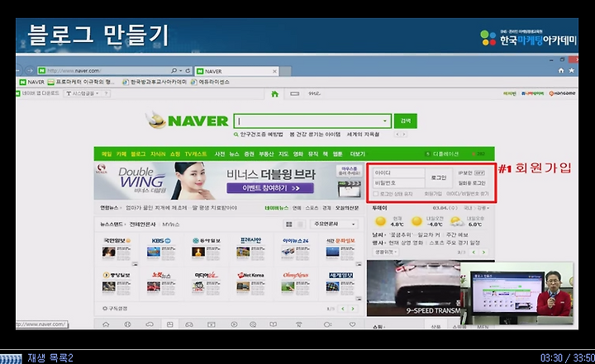
Task: Open the OhmyNews news logo
Action: click(x=296, y=275)
